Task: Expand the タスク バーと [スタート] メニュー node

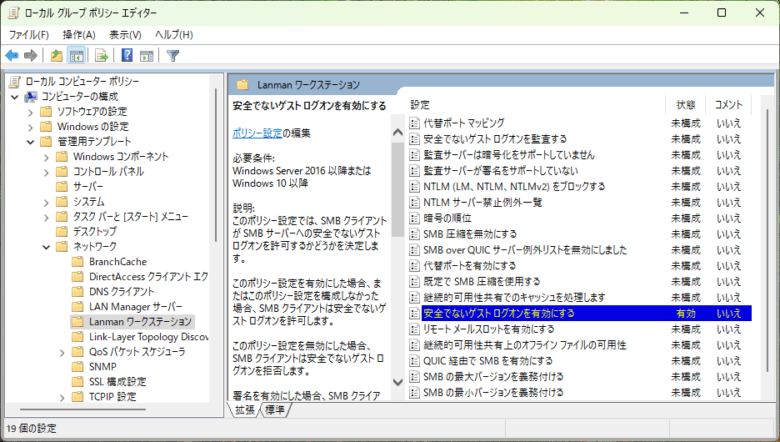Action: (x=46, y=217)
